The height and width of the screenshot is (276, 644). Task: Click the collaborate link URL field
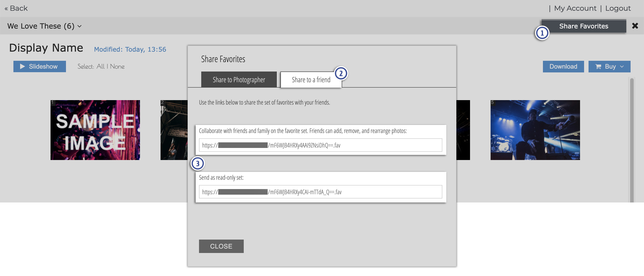coord(320,145)
